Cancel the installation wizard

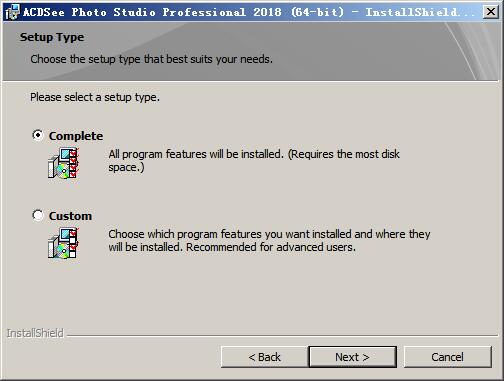(448, 357)
